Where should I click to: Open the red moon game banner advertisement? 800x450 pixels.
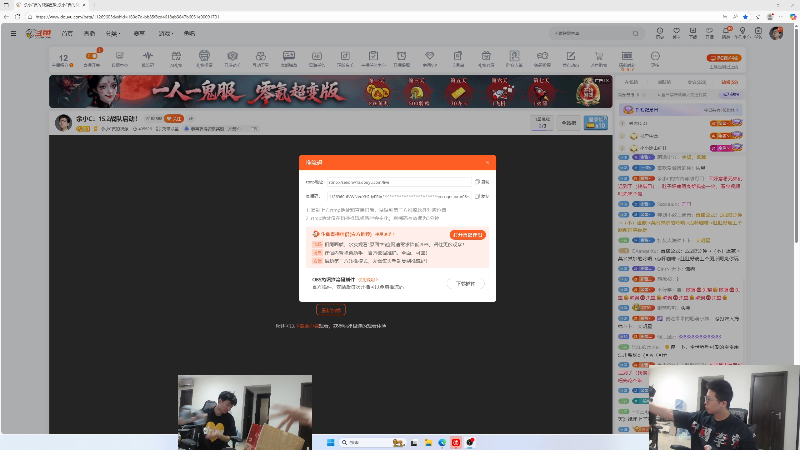pos(331,92)
